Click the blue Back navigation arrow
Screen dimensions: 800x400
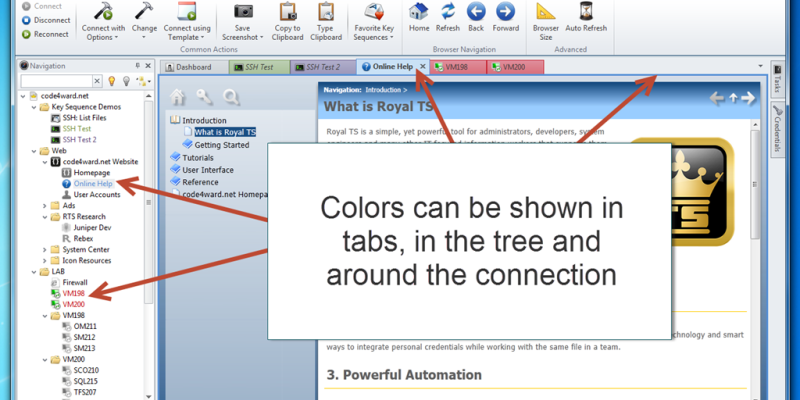click(x=476, y=14)
